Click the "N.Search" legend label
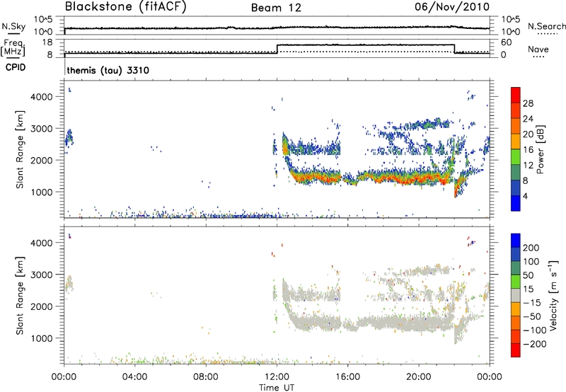The height and width of the screenshot is (392, 566). click(x=546, y=26)
